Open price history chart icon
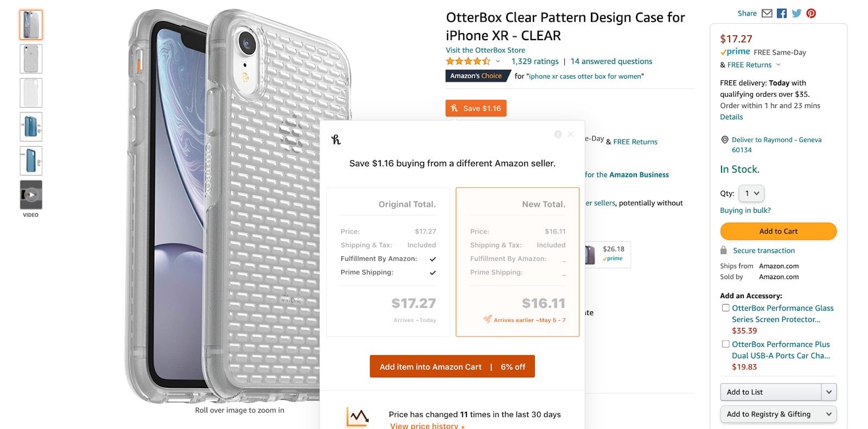868x429 pixels. point(357,418)
